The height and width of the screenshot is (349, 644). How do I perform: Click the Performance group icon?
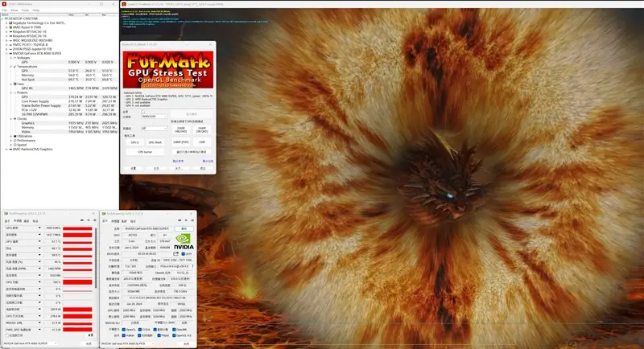pos(14,140)
